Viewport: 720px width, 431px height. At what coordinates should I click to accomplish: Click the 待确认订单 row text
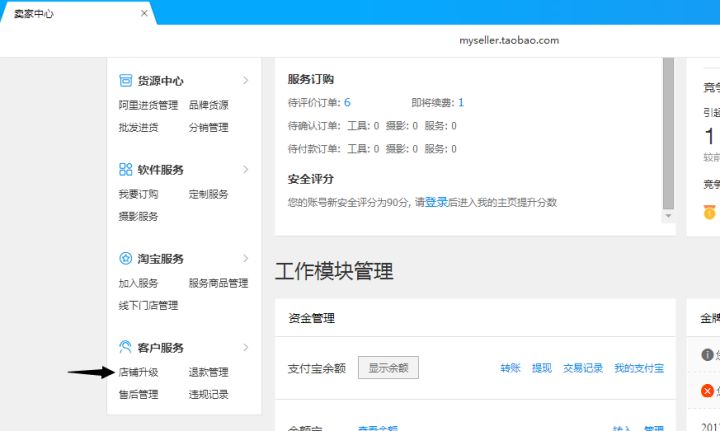(x=372, y=126)
